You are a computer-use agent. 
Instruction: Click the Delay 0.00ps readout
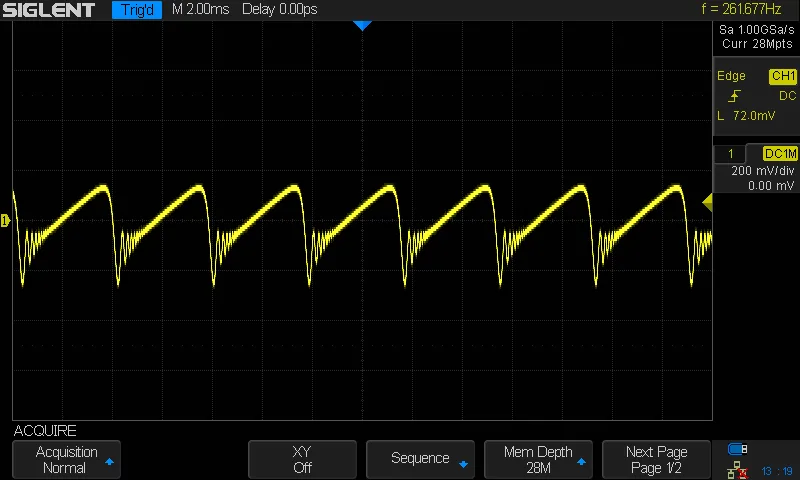pyautogui.click(x=280, y=9)
